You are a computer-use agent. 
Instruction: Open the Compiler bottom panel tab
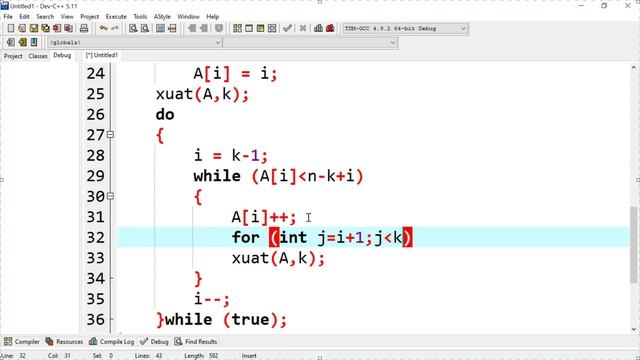point(22,342)
